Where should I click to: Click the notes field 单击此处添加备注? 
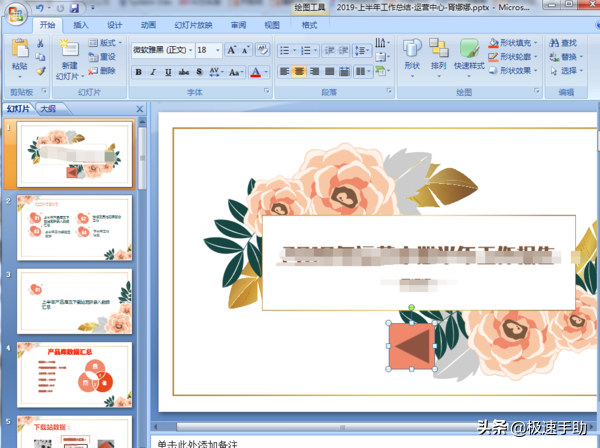(197, 444)
